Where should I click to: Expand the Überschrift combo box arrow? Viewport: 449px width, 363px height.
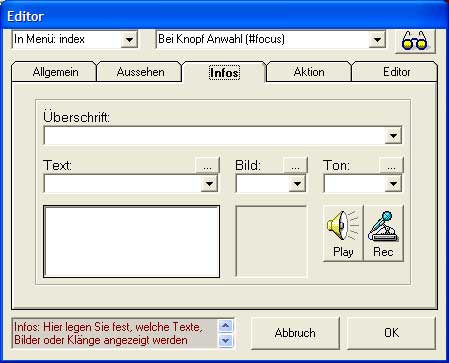pyautogui.click(x=393, y=135)
